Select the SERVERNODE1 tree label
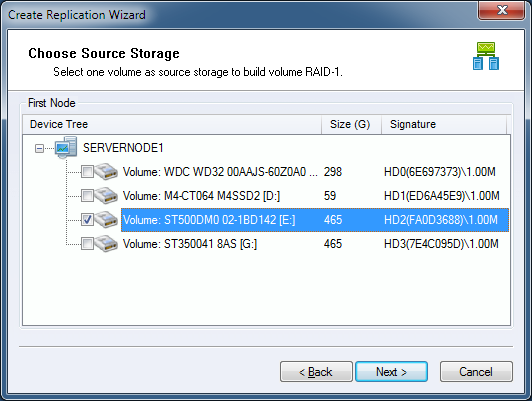This screenshot has height=401, width=532. (x=123, y=148)
